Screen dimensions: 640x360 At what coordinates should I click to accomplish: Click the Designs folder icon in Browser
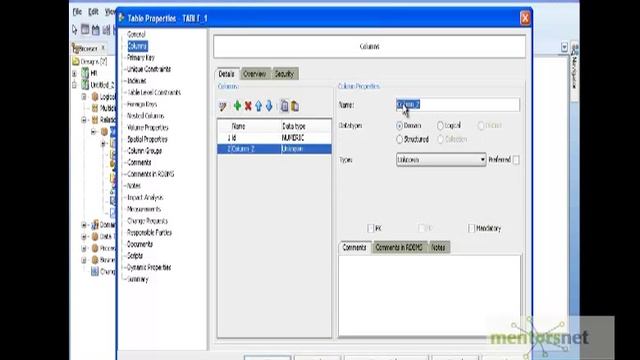point(76,61)
